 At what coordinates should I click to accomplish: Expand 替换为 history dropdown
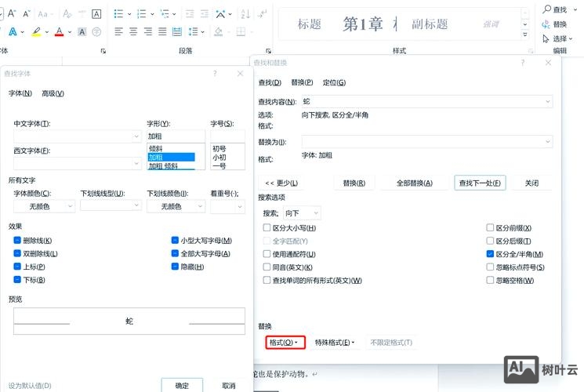pos(548,142)
